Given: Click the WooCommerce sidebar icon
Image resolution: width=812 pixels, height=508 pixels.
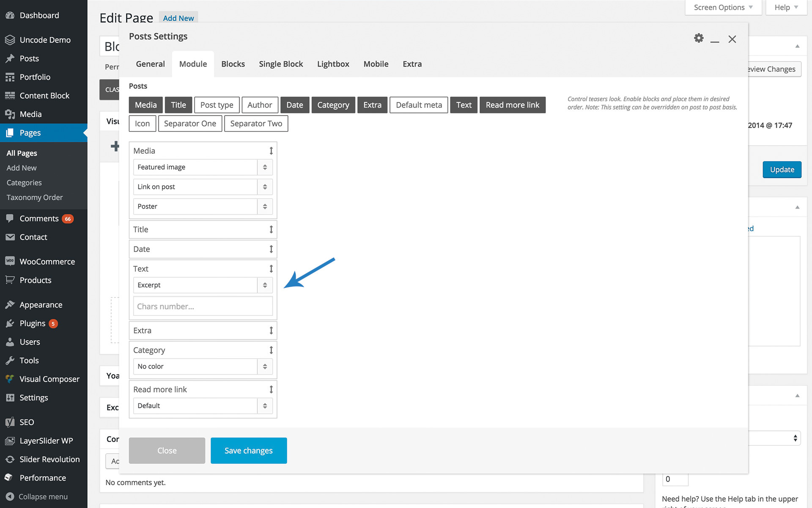Looking at the screenshot, I should tap(10, 261).
